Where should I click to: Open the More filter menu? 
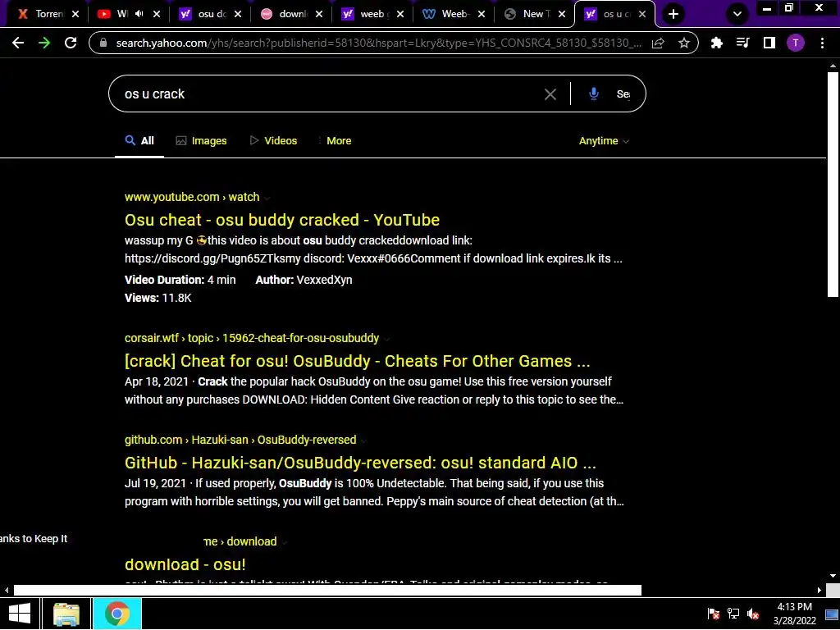pyautogui.click(x=335, y=141)
